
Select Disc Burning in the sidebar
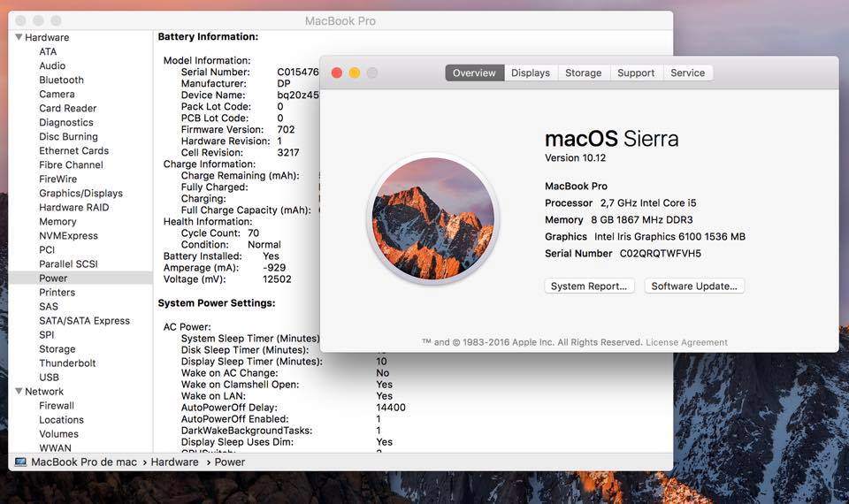point(68,136)
